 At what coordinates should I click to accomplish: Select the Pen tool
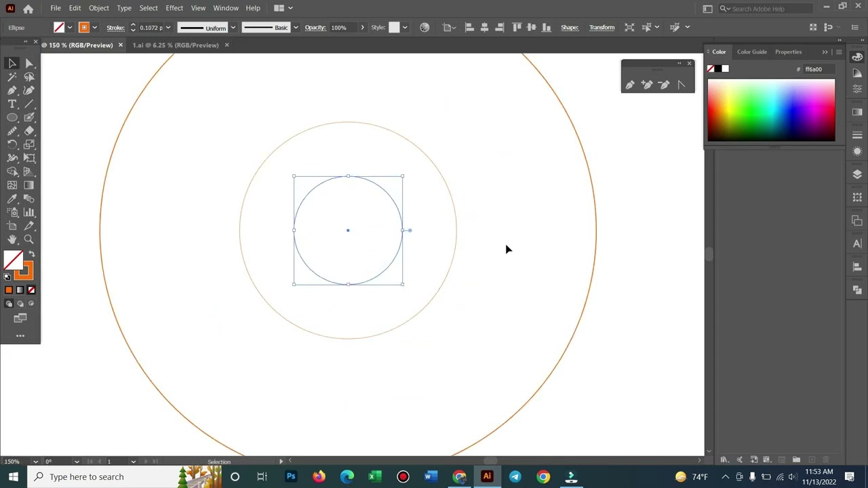[x=12, y=90]
